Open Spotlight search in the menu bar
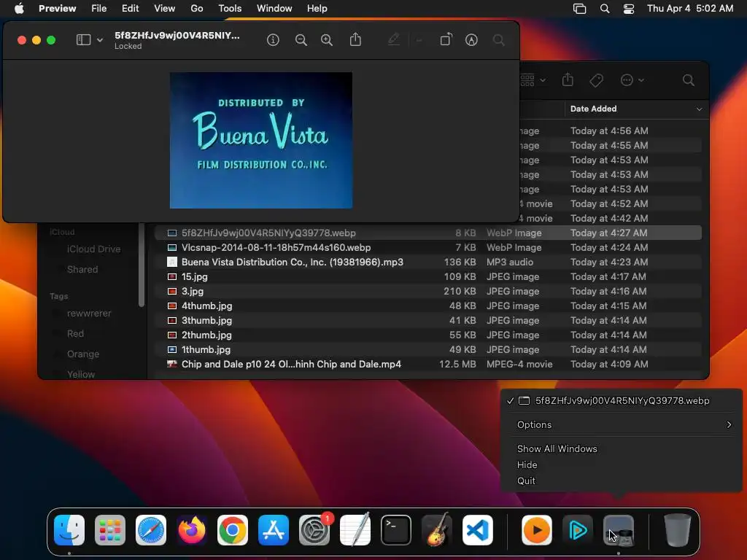This screenshot has width=747, height=560. pyautogui.click(x=605, y=9)
